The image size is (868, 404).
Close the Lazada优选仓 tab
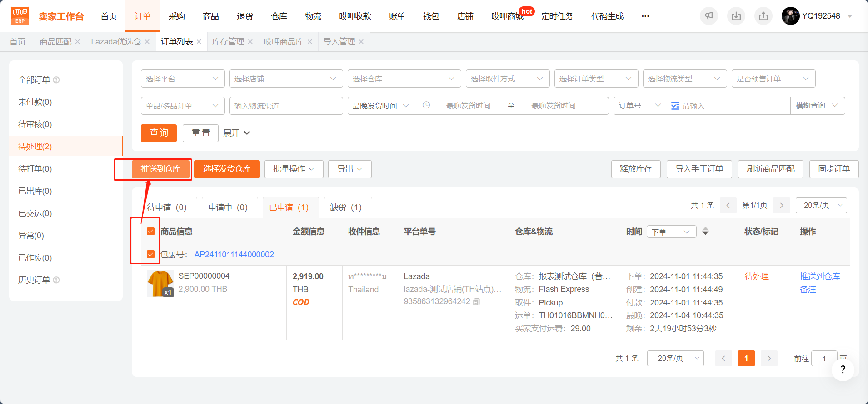pyautogui.click(x=147, y=42)
